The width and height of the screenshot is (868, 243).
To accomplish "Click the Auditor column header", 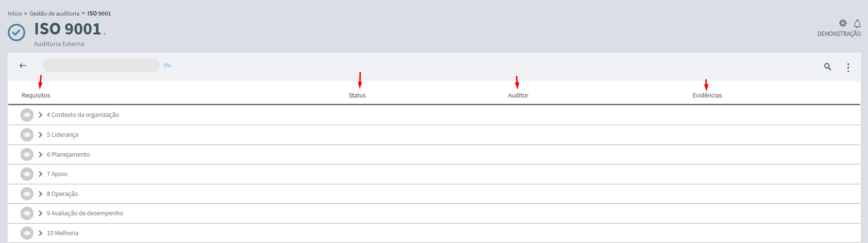I will (x=518, y=96).
